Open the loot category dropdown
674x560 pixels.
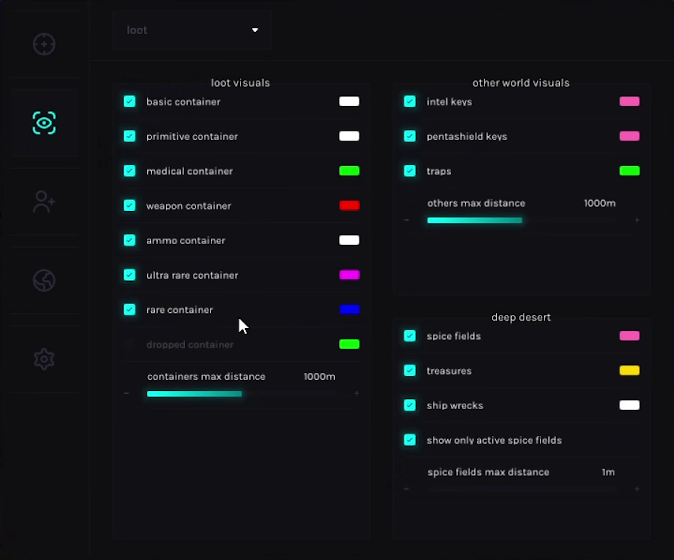click(192, 30)
